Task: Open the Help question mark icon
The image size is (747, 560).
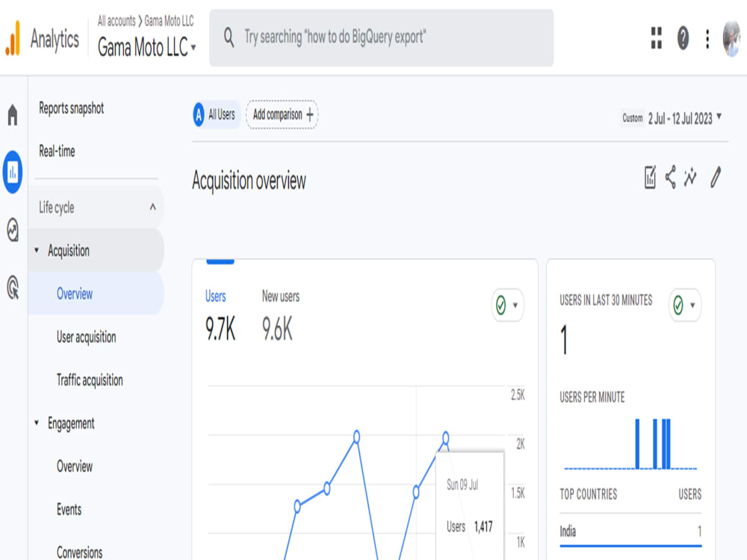Action: (683, 37)
